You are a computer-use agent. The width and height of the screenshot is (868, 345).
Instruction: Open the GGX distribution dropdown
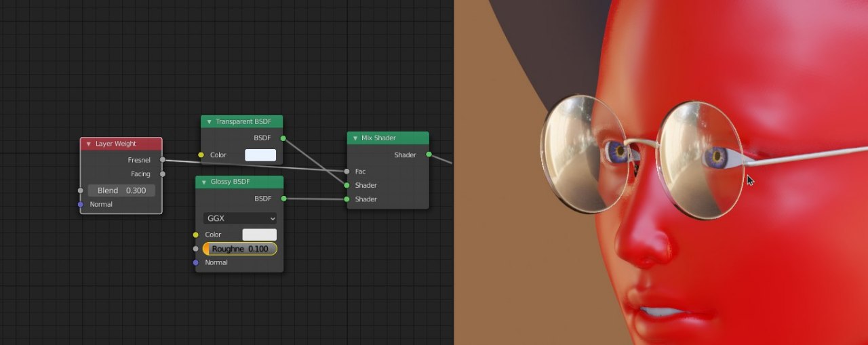pyautogui.click(x=240, y=218)
